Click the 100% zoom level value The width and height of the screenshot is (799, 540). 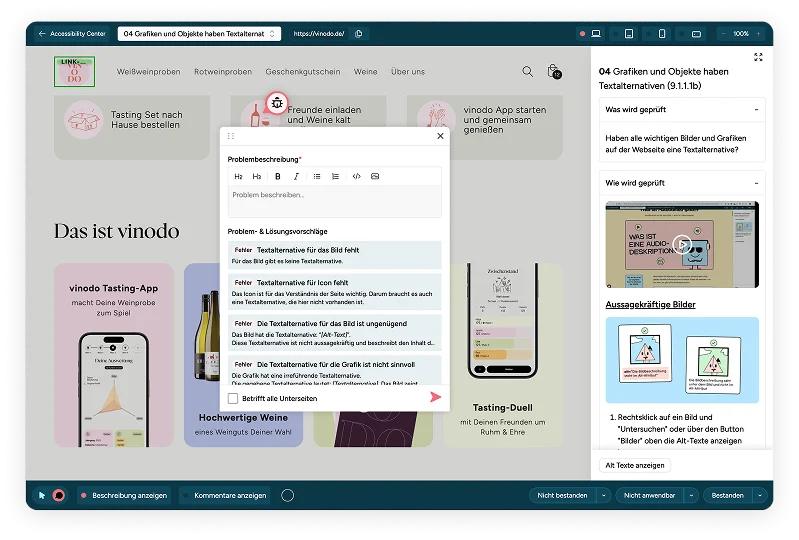(741, 34)
